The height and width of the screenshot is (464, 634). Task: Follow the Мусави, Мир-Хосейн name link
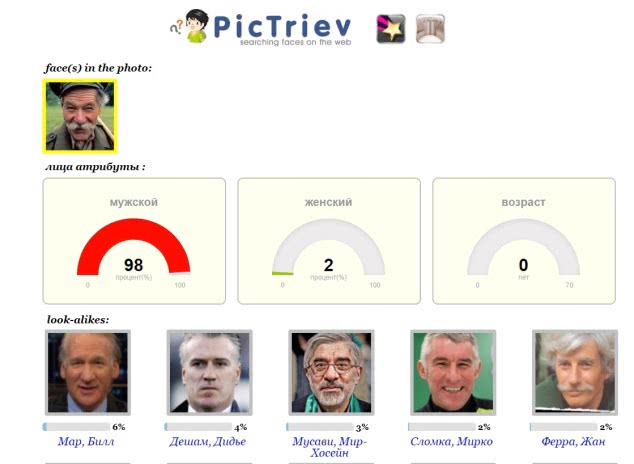pyautogui.click(x=330, y=447)
